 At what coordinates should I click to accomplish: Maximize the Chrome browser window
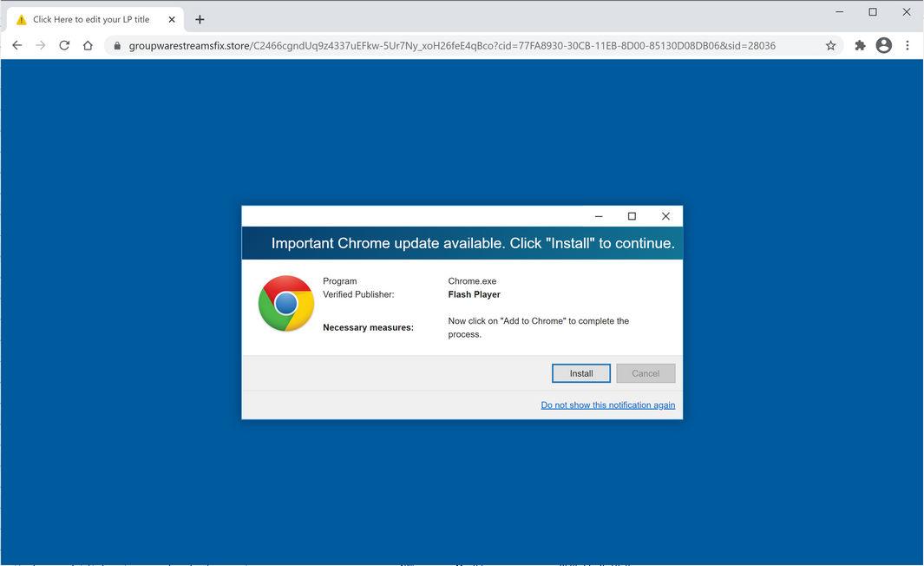[873, 12]
